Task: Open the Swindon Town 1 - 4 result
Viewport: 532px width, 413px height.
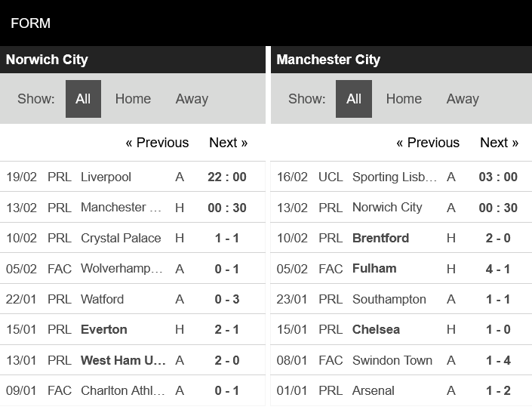Action: [498, 360]
